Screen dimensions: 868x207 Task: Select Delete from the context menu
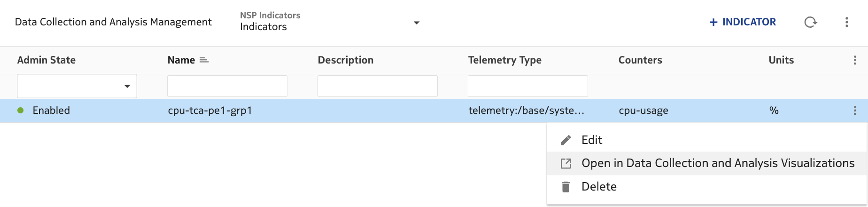tap(599, 187)
